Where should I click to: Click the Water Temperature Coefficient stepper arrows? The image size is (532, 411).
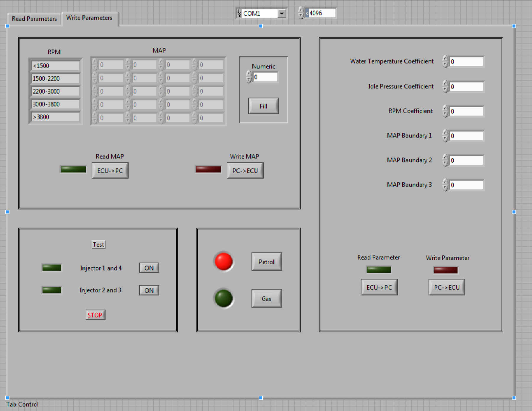445,62
